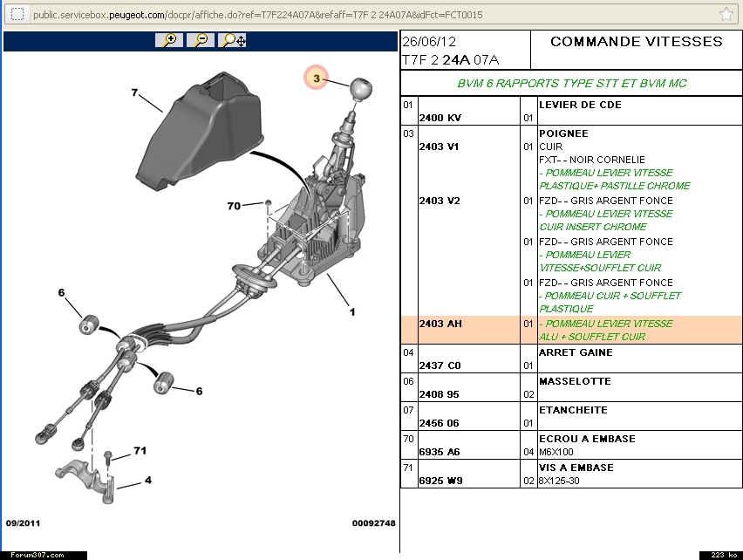Click callout 7 on the diagram
Image resolution: width=743 pixels, height=560 pixels.
[x=135, y=92]
